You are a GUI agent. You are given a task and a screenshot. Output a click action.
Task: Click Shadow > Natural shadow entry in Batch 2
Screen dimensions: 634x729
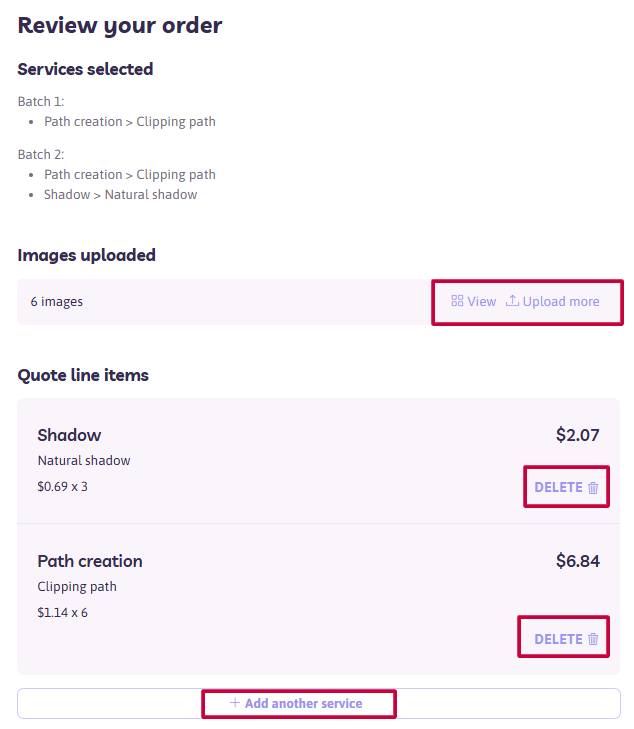coord(120,194)
